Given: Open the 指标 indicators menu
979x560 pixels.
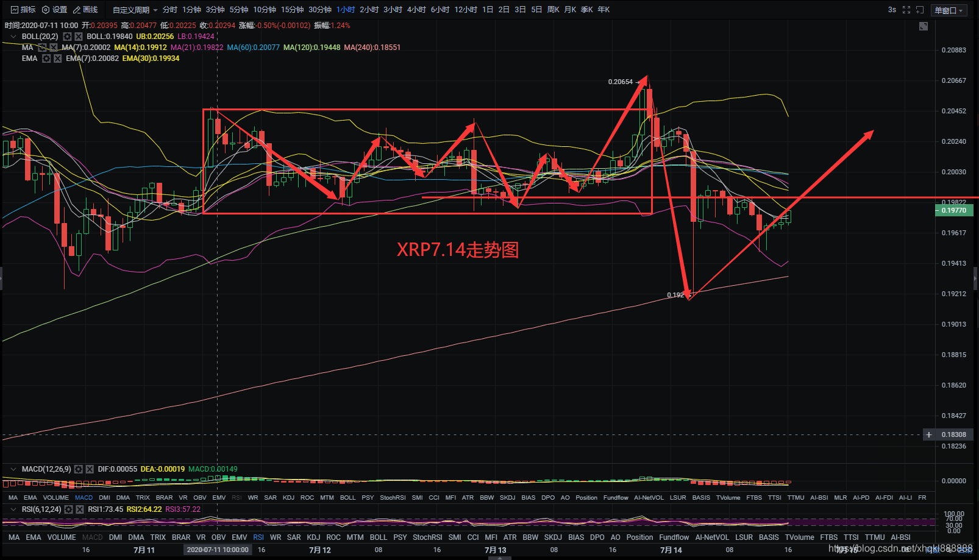Looking at the screenshot, I should [23, 10].
